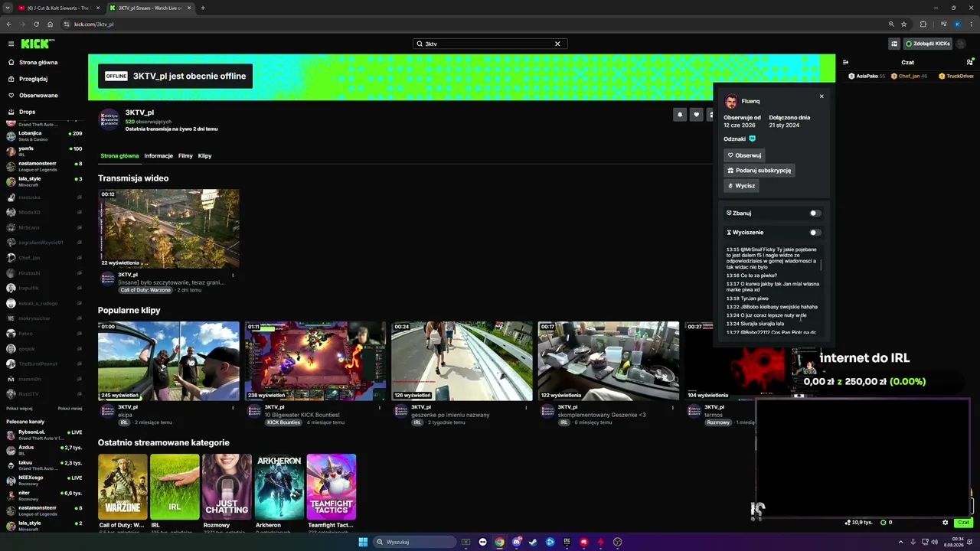Open Discord from the taskbar
This screenshot has height=551, width=980.
point(516,542)
